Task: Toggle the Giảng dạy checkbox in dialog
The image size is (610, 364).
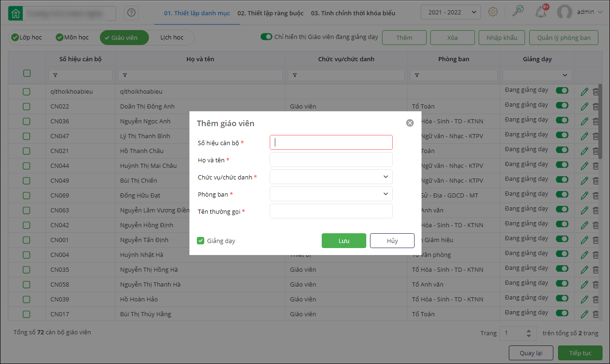Action: (201, 241)
